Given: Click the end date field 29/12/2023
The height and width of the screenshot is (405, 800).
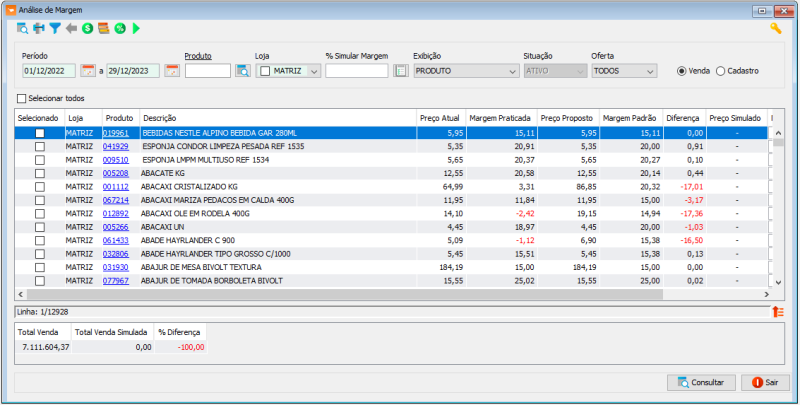Looking at the screenshot, I should [x=133, y=71].
